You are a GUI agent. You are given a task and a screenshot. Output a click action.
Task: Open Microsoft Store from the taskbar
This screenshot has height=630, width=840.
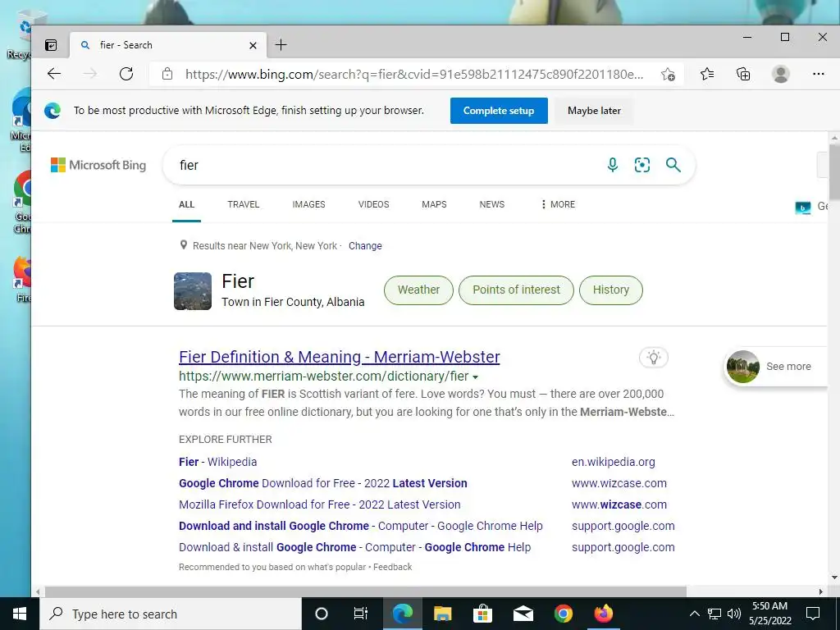[482, 614]
